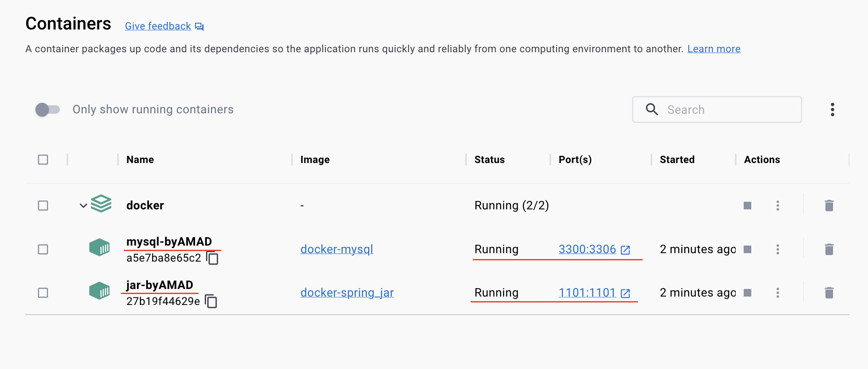Sort containers by Name column header
The height and width of the screenshot is (369, 868).
140,160
